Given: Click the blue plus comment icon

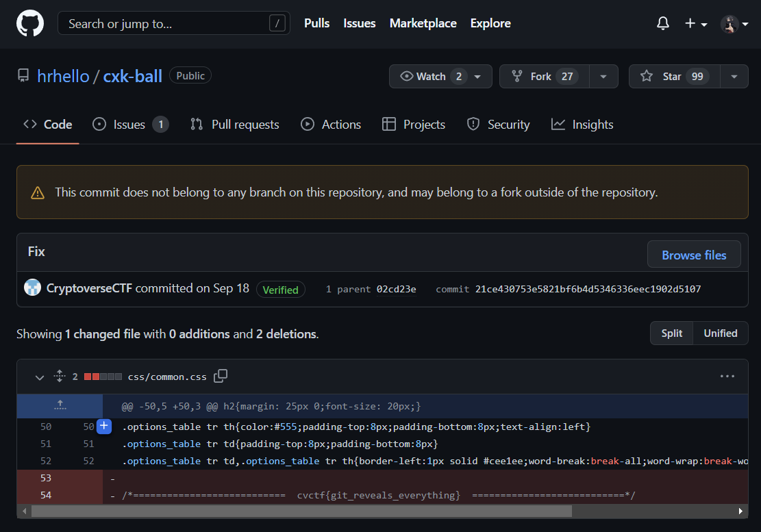Looking at the screenshot, I should click(103, 427).
